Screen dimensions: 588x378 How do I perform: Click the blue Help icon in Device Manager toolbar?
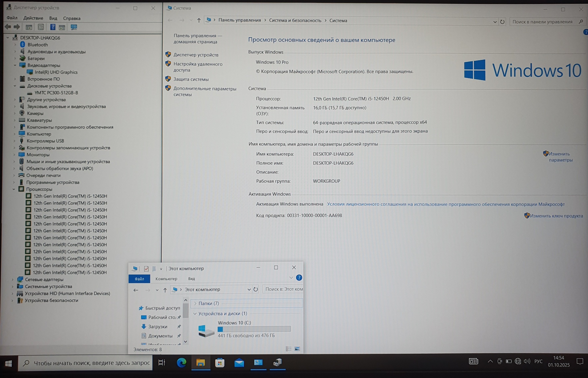[x=53, y=27]
